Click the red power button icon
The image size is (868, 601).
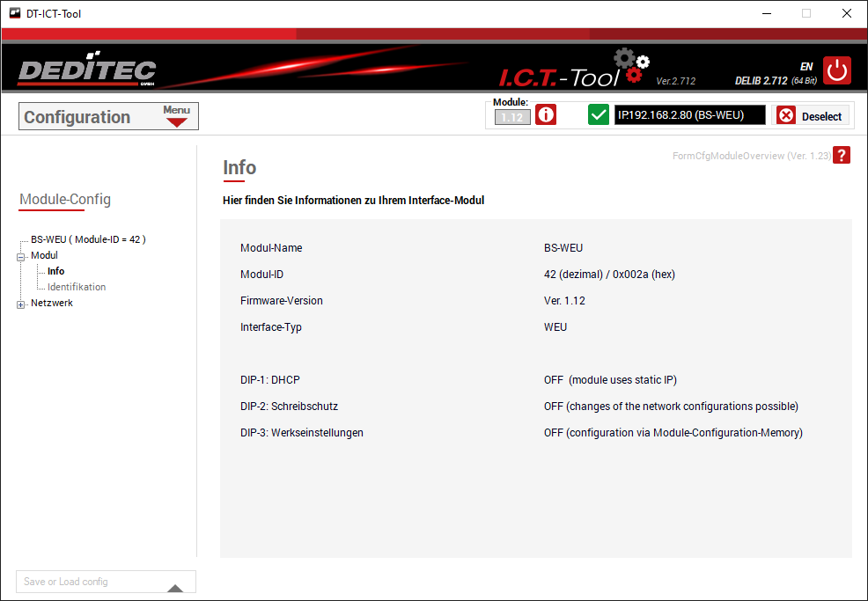tap(837, 70)
